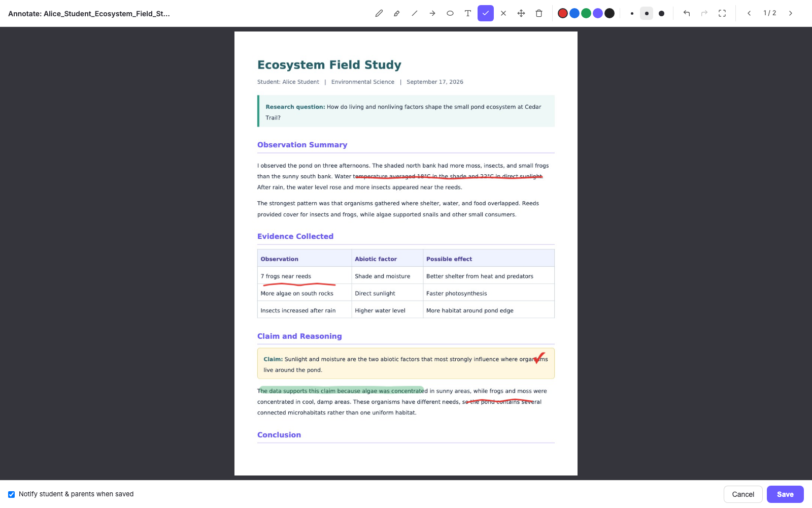Go to the previous page
812x508 pixels.
point(749,13)
